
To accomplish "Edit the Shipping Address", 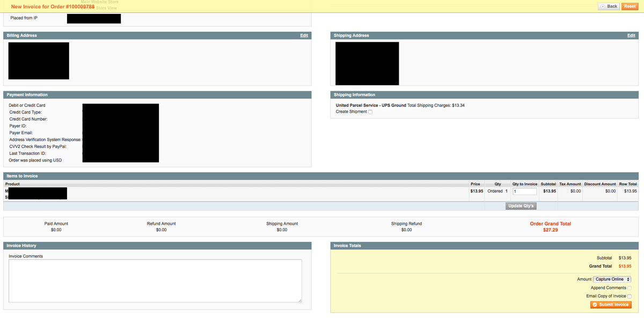I will pyautogui.click(x=630, y=35).
